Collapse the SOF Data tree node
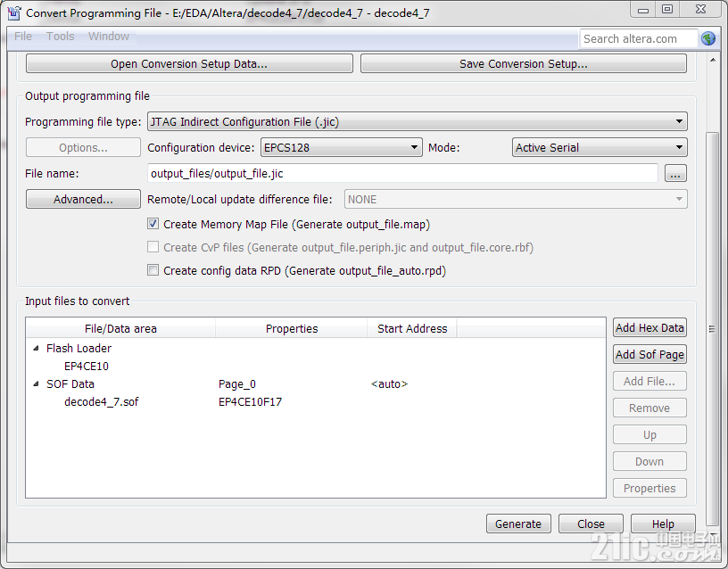Viewport: 728px width, 569px height. point(37,383)
